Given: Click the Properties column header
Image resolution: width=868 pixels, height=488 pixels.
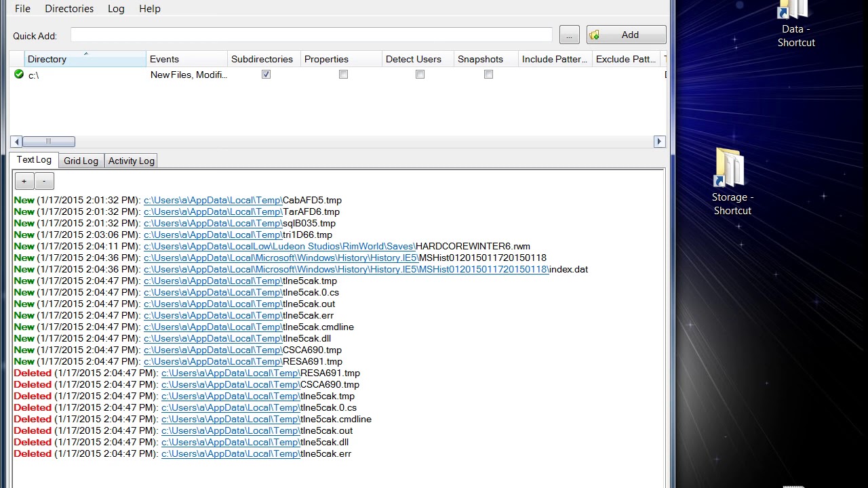Looking at the screenshot, I should click(341, 59).
